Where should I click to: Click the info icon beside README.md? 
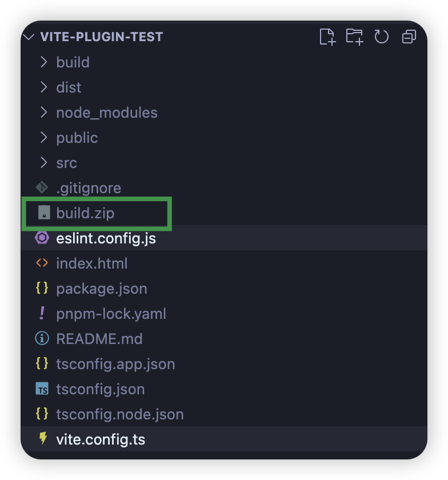42,338
